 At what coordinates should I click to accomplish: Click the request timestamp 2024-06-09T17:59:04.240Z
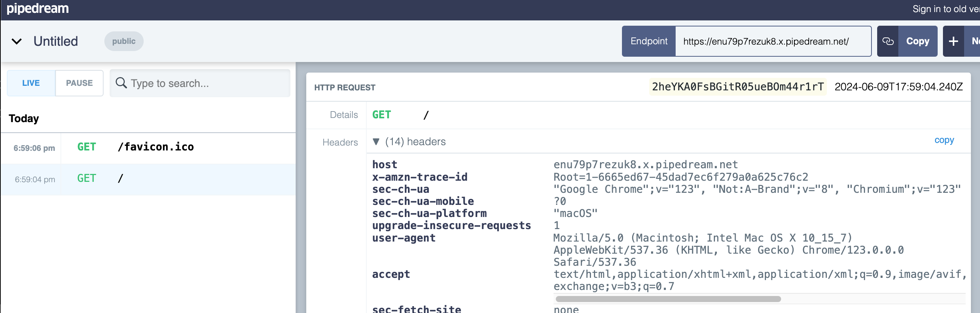tap(898, 87)
